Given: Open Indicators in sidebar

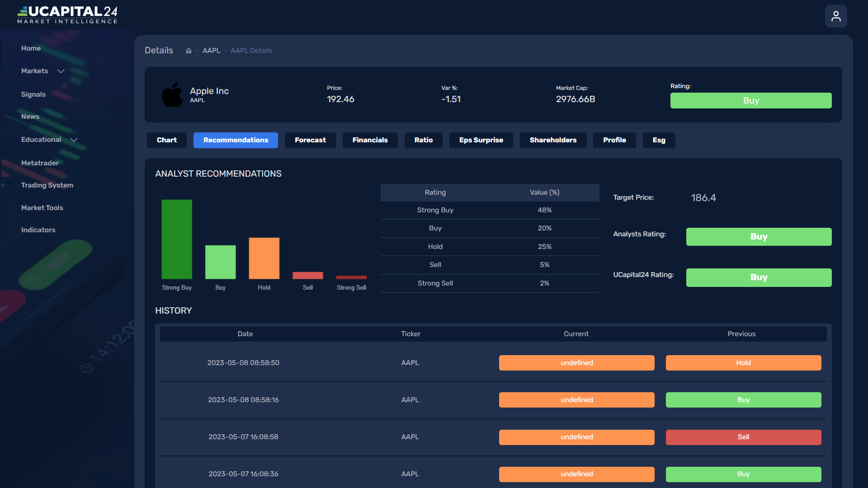Looking at the screenshot, I should coord(38,230).
